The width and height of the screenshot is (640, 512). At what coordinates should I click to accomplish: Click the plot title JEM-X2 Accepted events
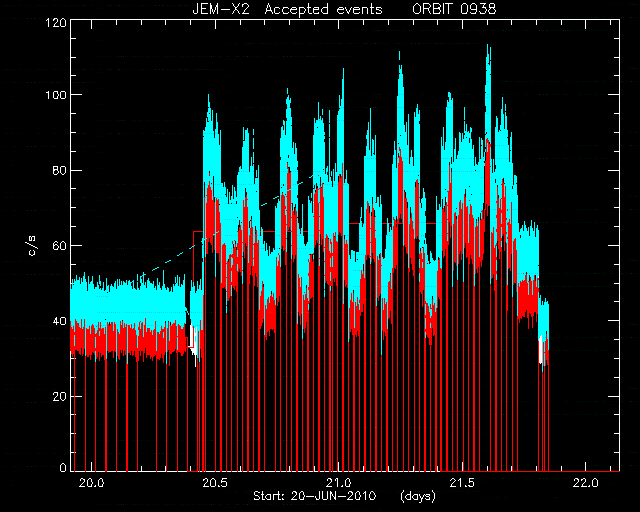tap(287, 9)
